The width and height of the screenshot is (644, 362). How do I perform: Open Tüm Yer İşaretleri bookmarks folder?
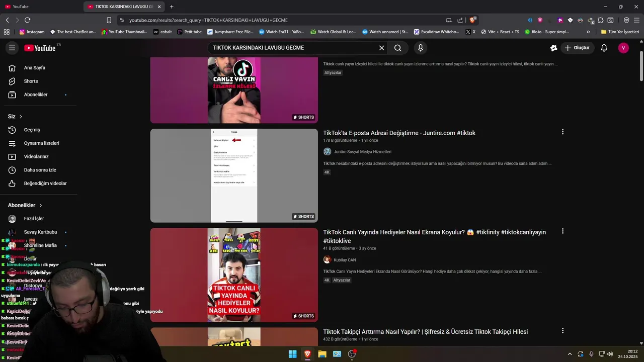620,32
